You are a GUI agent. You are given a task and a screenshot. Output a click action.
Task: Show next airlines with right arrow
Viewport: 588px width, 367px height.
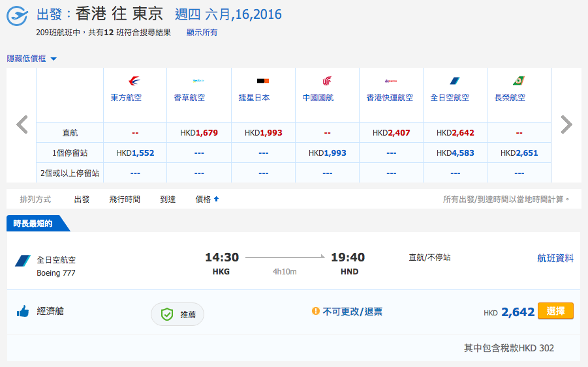566,125
